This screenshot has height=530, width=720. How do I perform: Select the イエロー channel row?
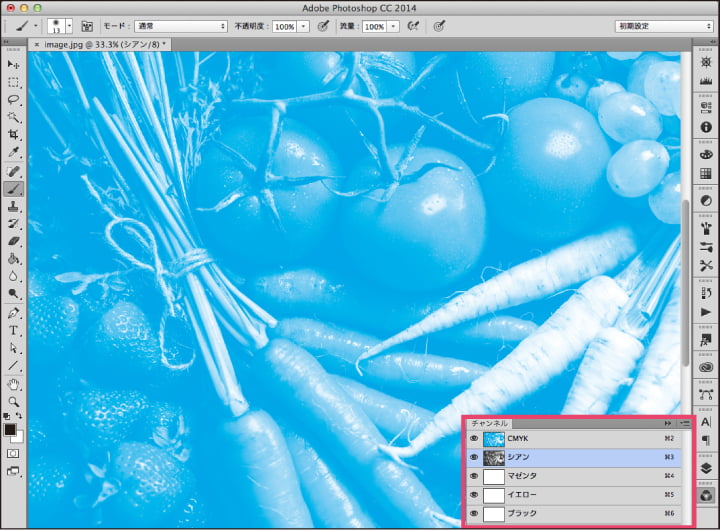[580, 494]
